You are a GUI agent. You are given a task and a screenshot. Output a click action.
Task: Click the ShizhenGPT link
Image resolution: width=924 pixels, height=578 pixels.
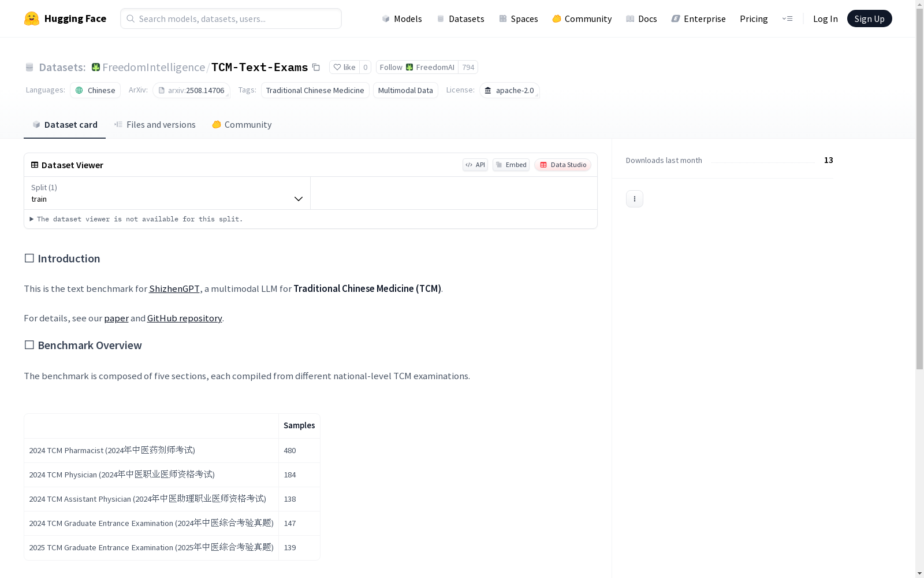pyautogui.click(x=174, y=288)
